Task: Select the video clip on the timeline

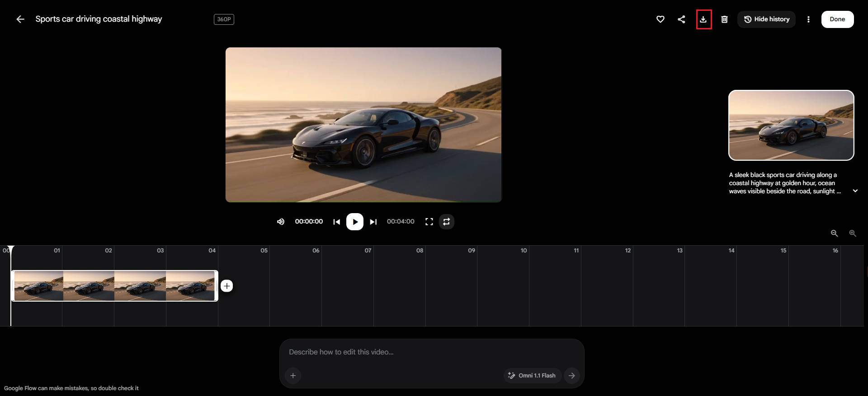Action: pos(115,286)
